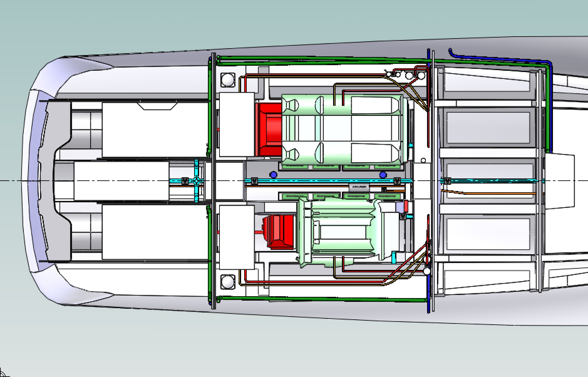
Task: Select the lower red motor component
Action: point(278,232)
